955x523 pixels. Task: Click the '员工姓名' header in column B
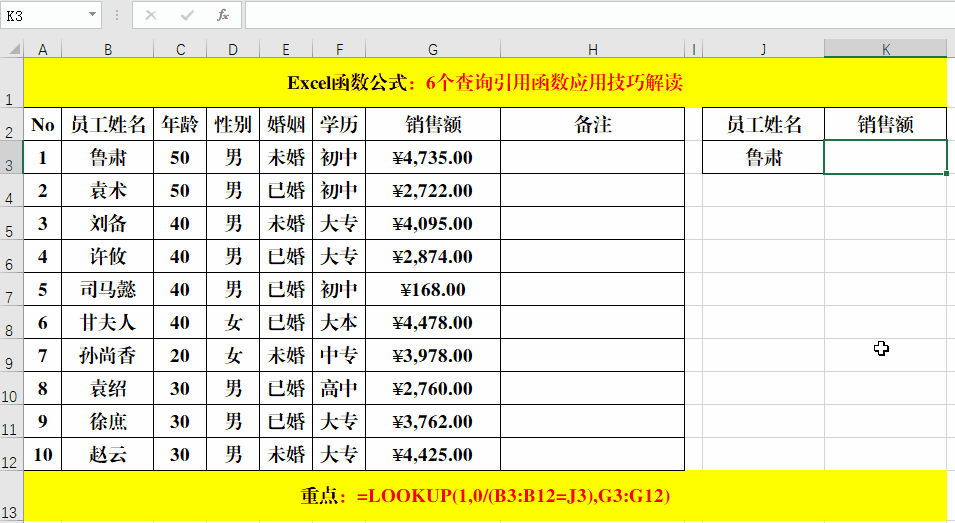click(x=108, y=124)
